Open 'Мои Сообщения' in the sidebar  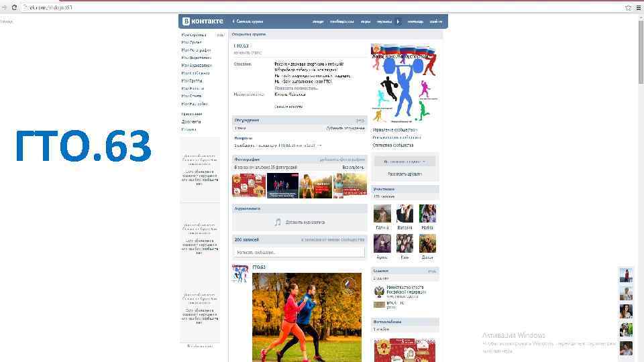pos(195,73)
